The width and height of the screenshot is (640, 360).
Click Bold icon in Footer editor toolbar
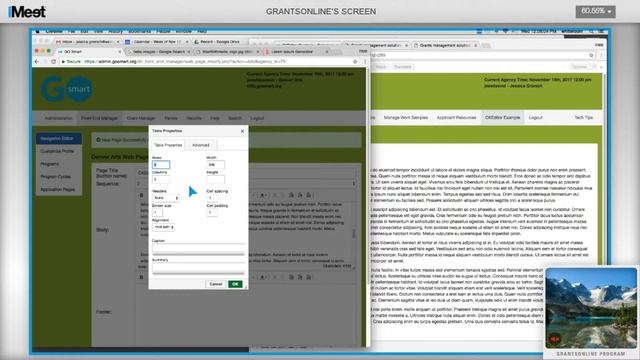pos(142,277)
